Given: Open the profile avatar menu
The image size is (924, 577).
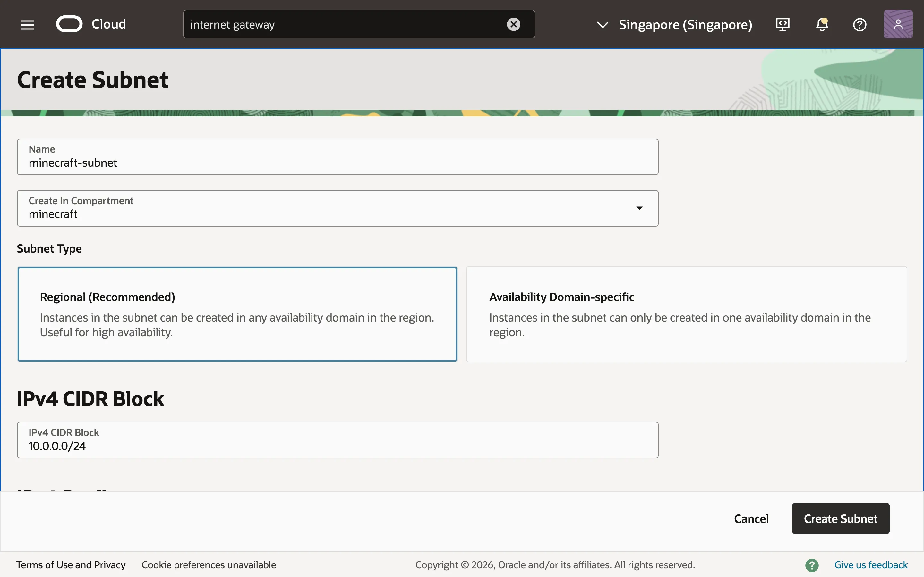Looking at the screenshot, I should (x=898, y=24).
